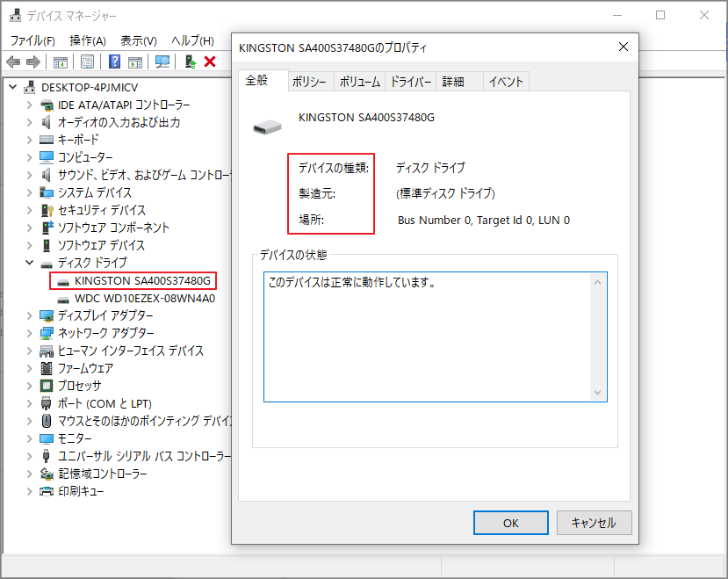
Task: Select the WDC WD10EZEX-08WN4A0 drive
Action: pyautogui.click(x=145, y=299)
